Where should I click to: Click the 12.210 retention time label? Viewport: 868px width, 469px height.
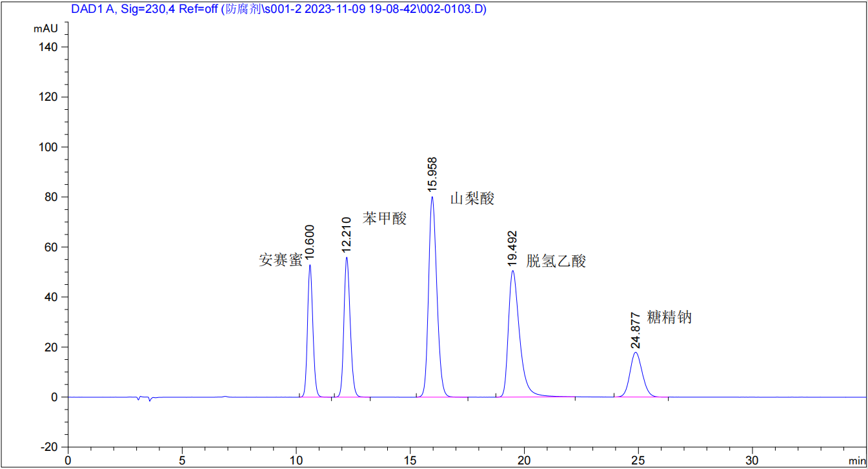347,234
